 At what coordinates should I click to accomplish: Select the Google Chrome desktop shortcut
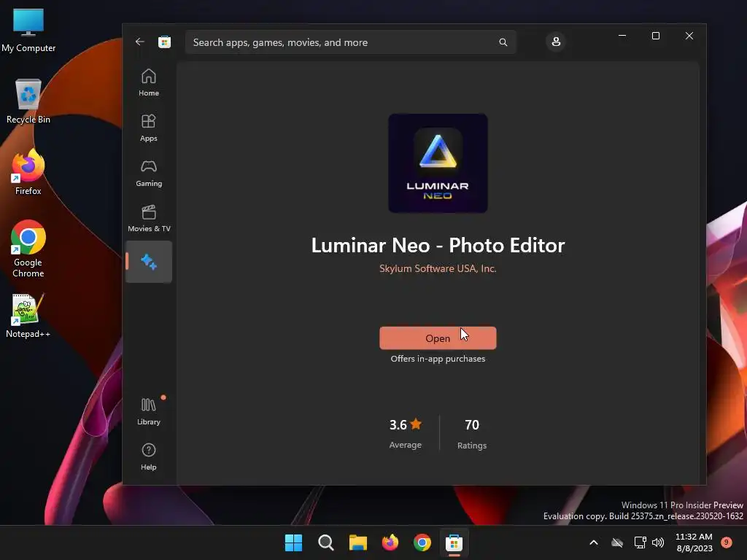28,249
